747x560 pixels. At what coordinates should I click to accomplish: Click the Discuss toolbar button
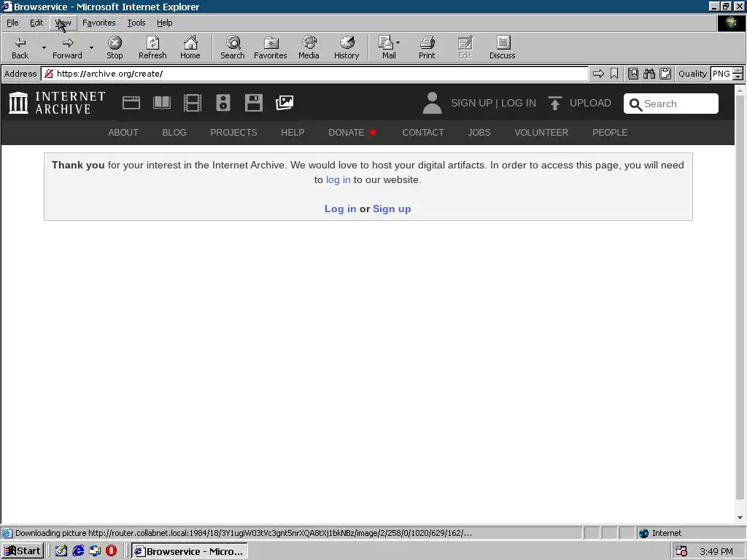coord(502,47)
